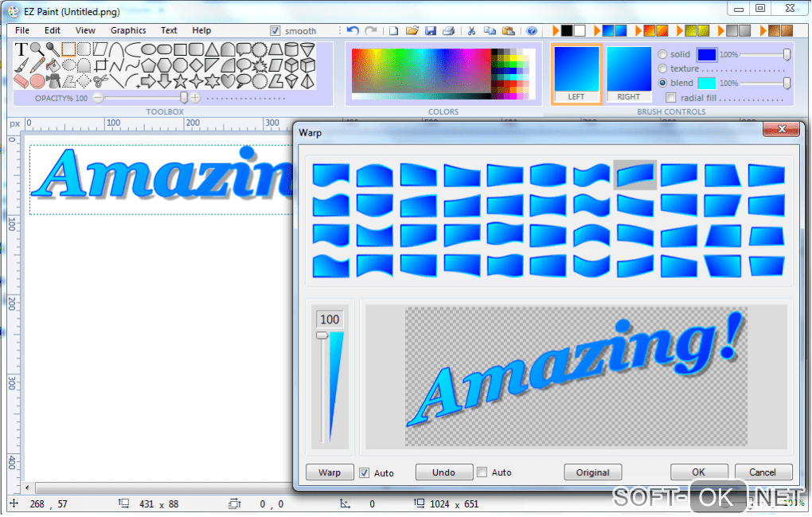Select the Text tool
The image size is (812, 517).
21,49
